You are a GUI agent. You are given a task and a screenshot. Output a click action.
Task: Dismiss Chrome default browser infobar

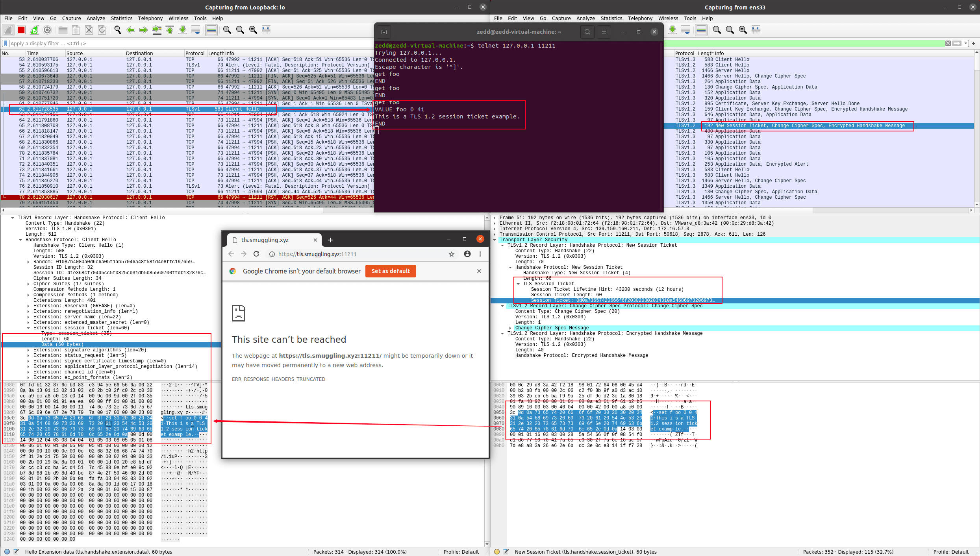[479, 271]
